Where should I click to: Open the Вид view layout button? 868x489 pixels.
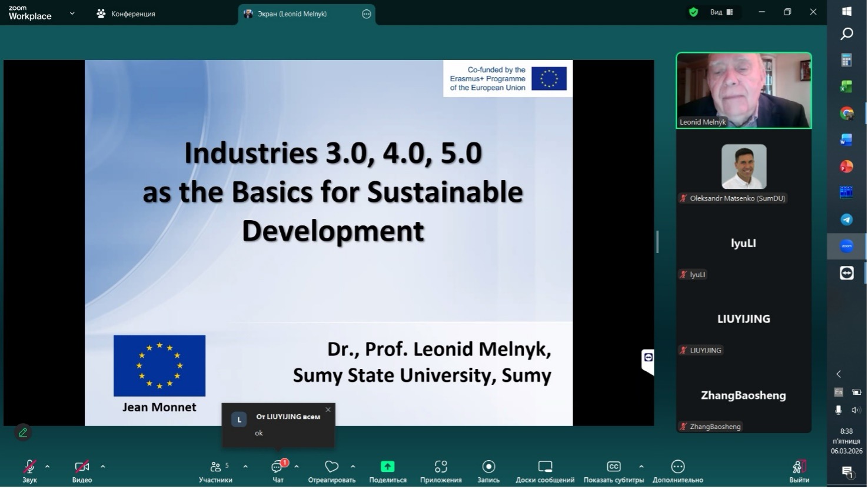[x=721, y=12]
